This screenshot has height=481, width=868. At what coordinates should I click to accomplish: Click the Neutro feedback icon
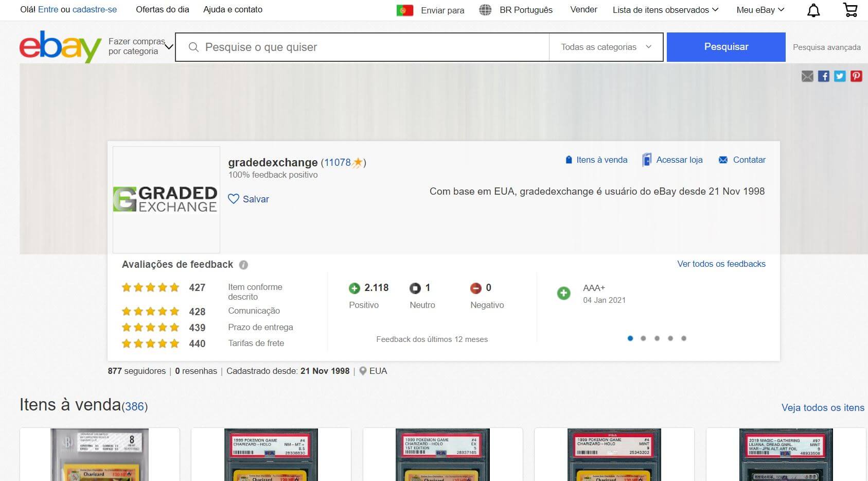[415, 288]
